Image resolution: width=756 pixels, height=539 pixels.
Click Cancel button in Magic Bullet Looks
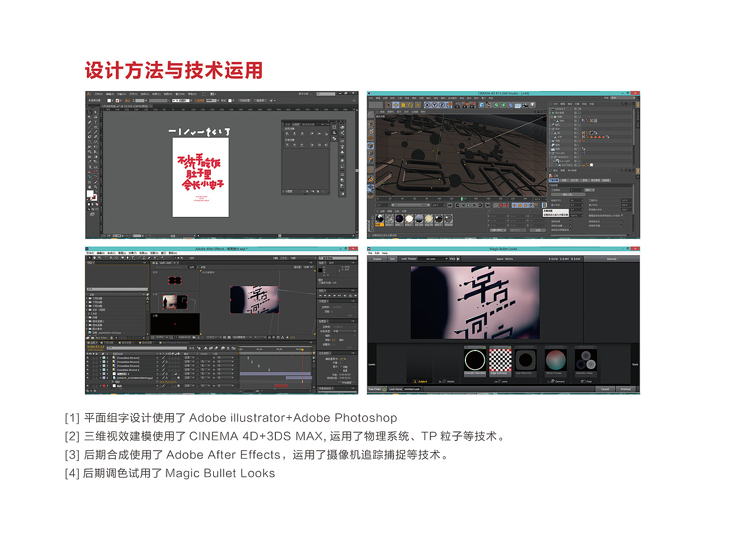605,389
